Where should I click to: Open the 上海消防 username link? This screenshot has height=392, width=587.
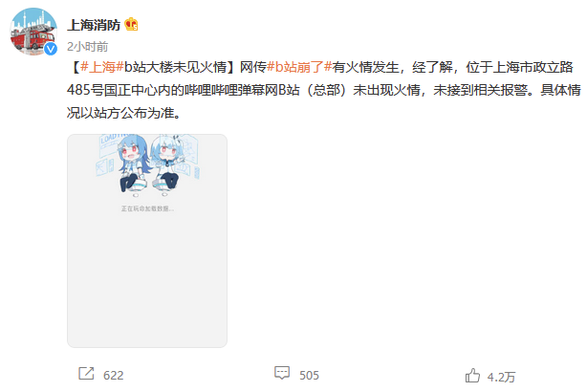[x=94, y=25]
